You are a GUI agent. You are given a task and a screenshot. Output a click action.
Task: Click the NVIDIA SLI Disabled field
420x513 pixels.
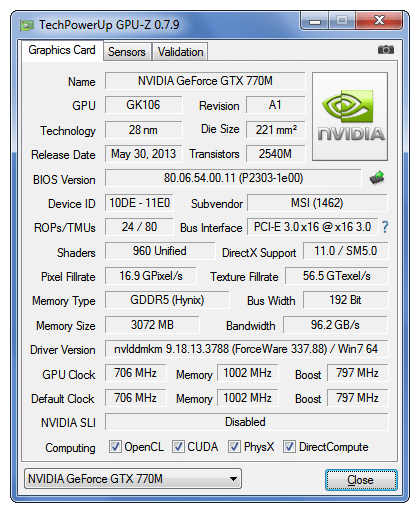click(246, 422)
